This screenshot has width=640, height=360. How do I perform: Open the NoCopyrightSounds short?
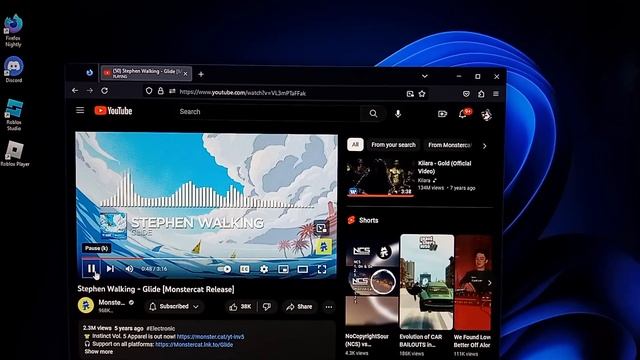pos(371,282)
